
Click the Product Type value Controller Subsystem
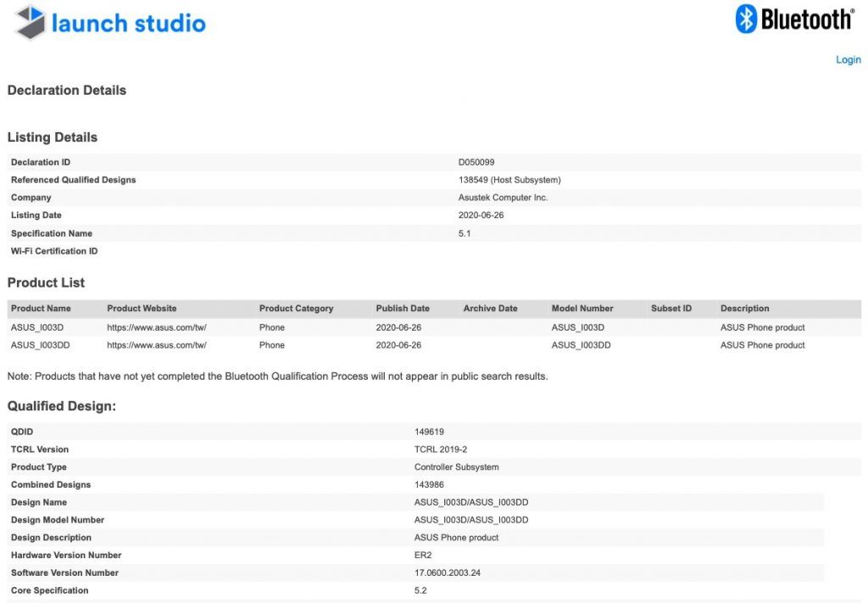coord(457,467)
